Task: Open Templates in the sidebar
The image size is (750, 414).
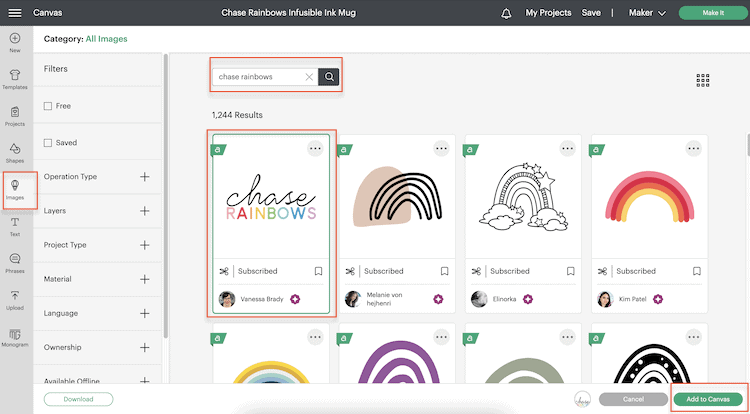Action: click(15, 79)
